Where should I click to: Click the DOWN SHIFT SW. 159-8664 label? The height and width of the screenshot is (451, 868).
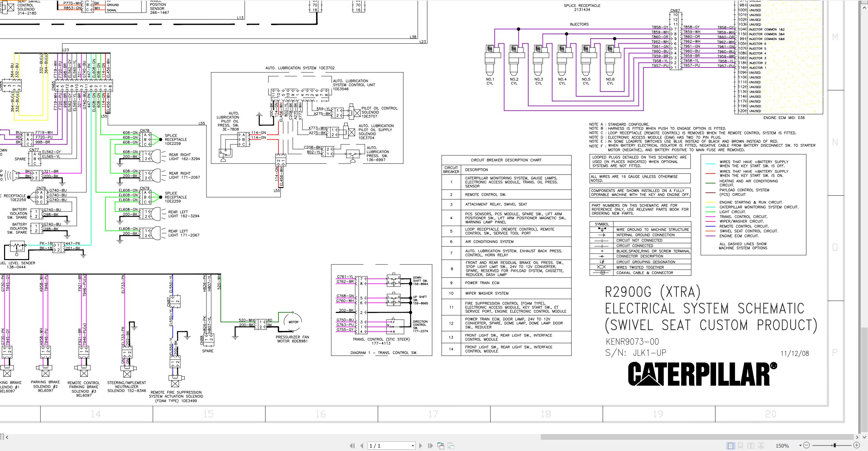click(x=420, y=281)
